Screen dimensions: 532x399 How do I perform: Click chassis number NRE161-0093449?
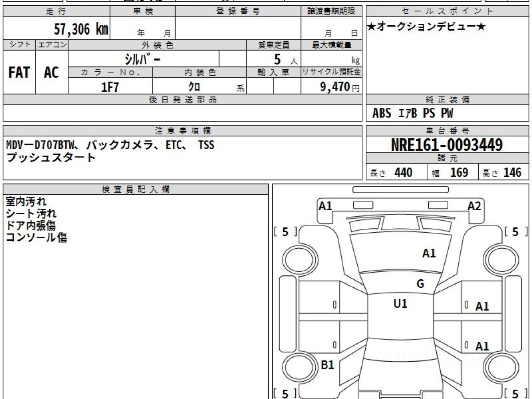[x=447, y=145]
